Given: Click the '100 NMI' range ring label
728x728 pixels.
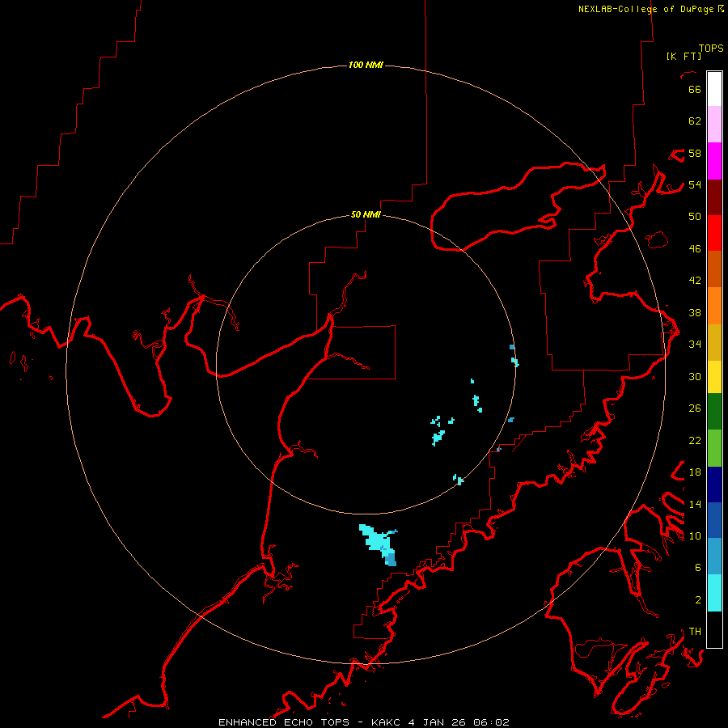Looking at the screenshot, I should [x=366, y=65].
